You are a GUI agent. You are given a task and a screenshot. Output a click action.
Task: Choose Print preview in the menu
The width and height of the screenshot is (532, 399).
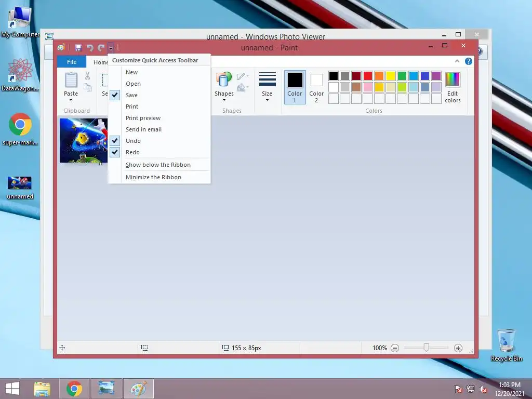[x=159, y=118]
